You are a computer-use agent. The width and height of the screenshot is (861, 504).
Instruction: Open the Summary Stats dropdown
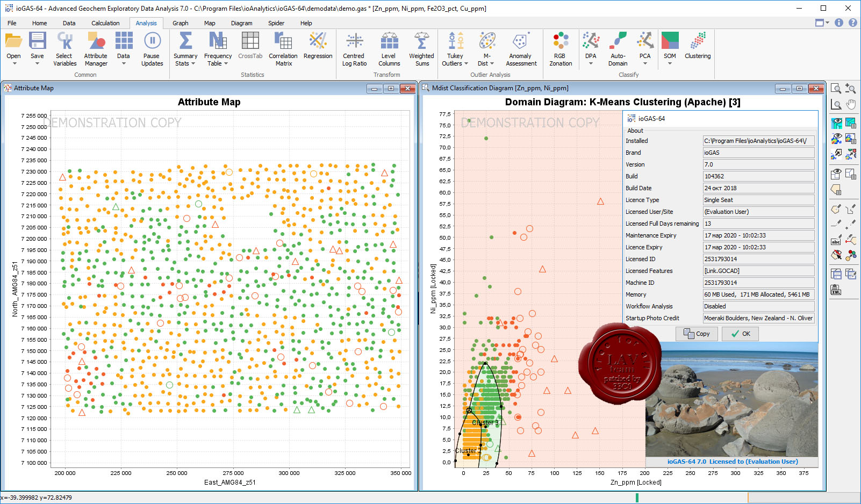pyautogui.click(x=193, y=63)
